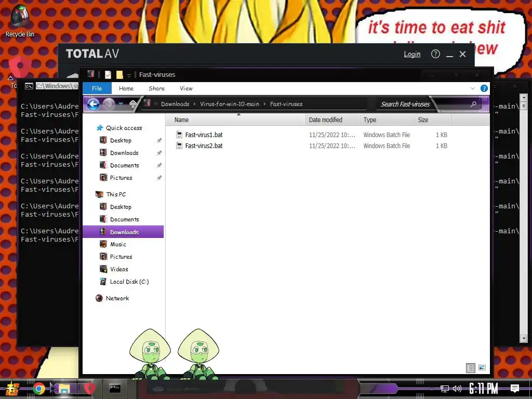Select This PC in navigation pane

(x=116, y=194)
